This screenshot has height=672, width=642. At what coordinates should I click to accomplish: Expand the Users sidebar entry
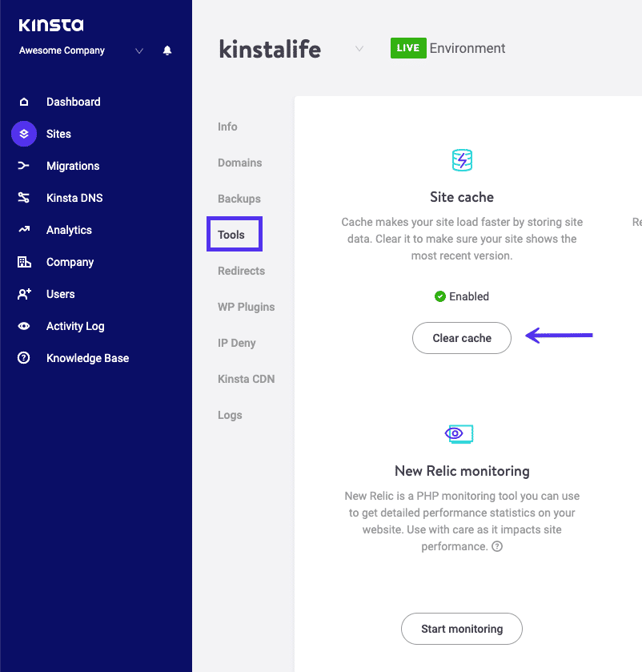23,294
